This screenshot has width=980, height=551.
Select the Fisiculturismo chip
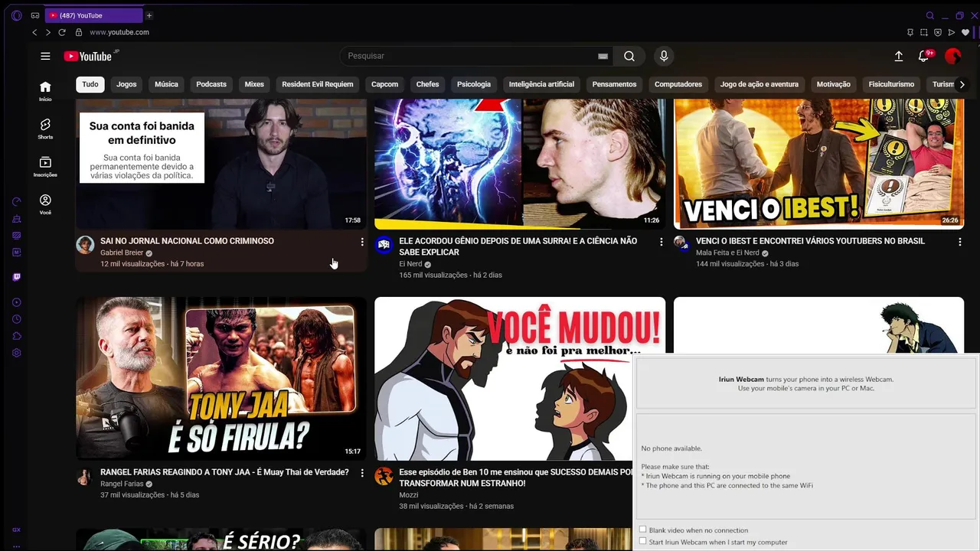click(891, 84)
